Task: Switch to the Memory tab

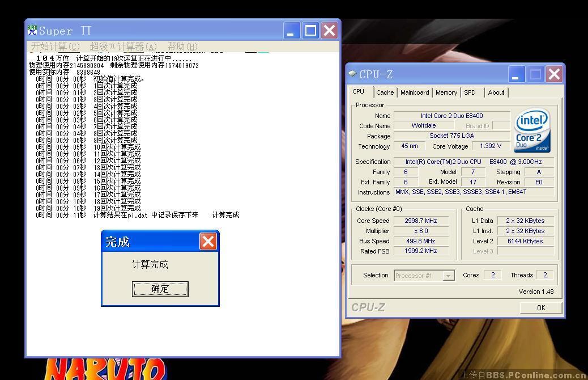Action: pyautogui.click(x=446, y=92)
